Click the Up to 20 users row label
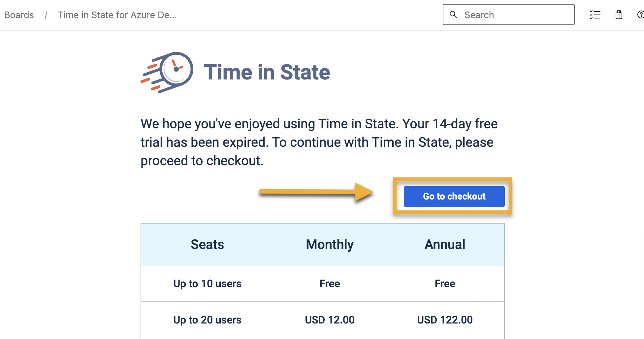644x339 pixels. click(x=207, y=320)
